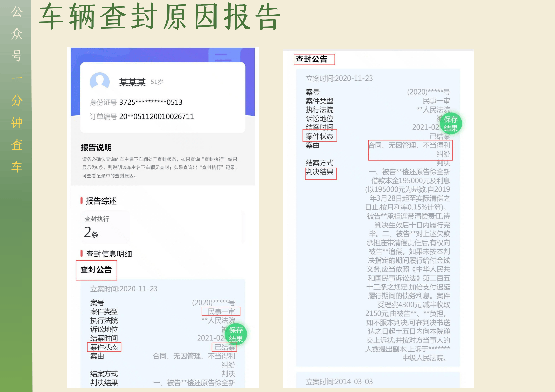
Task: Select the 判决结果 label in left screenshot
Action: pos(104,383)
